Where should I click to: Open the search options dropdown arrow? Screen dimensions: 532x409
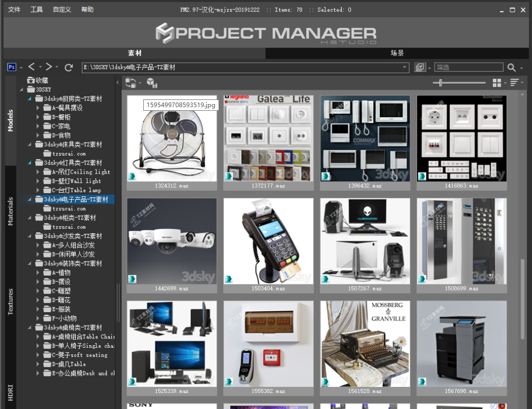[x=522, y=68]
